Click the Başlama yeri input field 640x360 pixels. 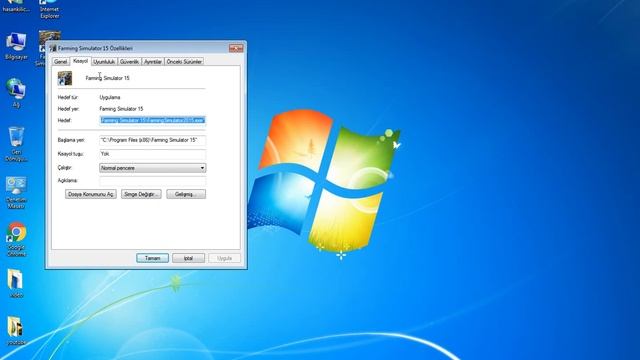152,140
